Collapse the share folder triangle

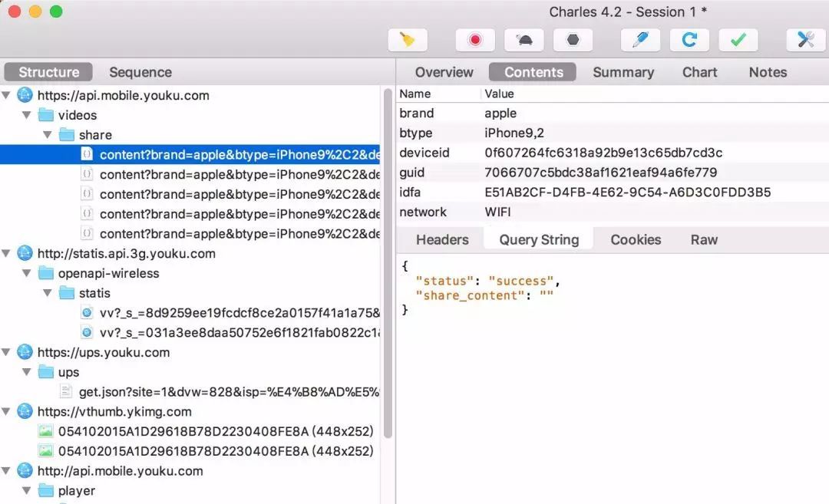point(48,135)
